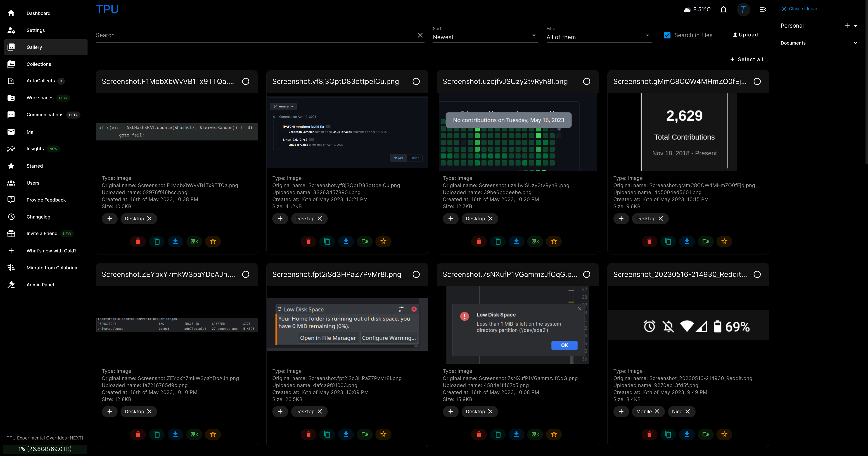Viewport: 868px width, 456px height.
Task: Clear the search field with the X
Action: click(420, 35)
